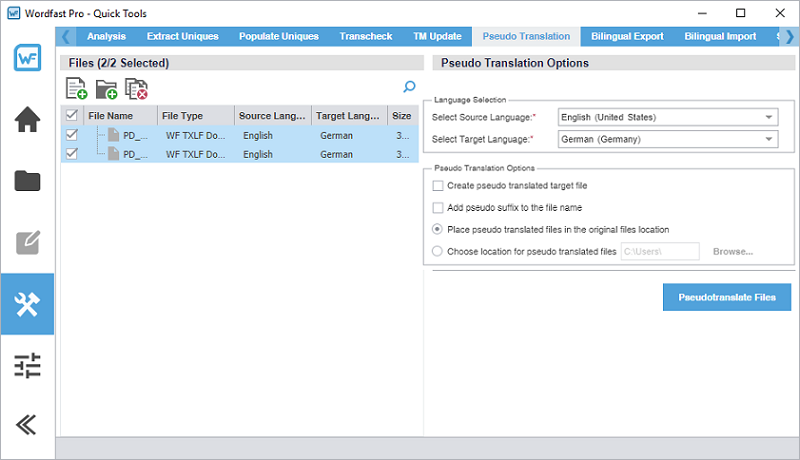Click the remove files icon
This screenshot has width=800, height=460.
[136, 89]
